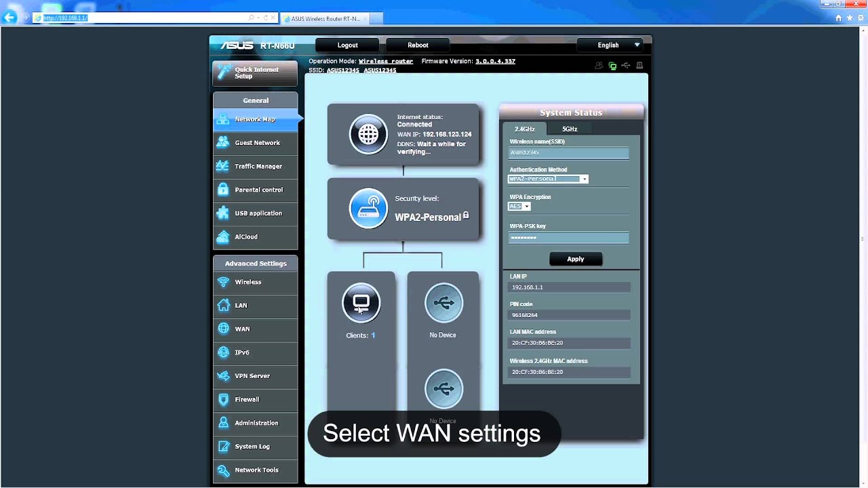Open LAN advanced settings
Screen dimensions: 868x488
pyautogui.click(x=255, y=306)
